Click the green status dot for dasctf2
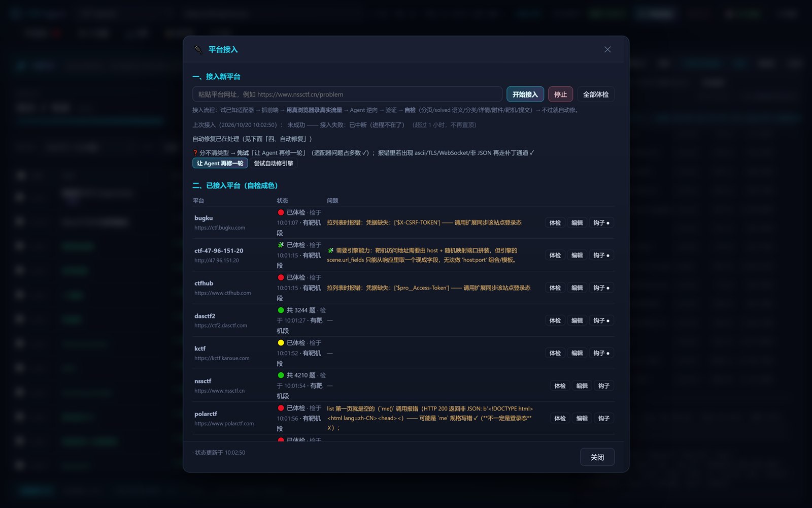The image size is (812, 508). [281, 310]
